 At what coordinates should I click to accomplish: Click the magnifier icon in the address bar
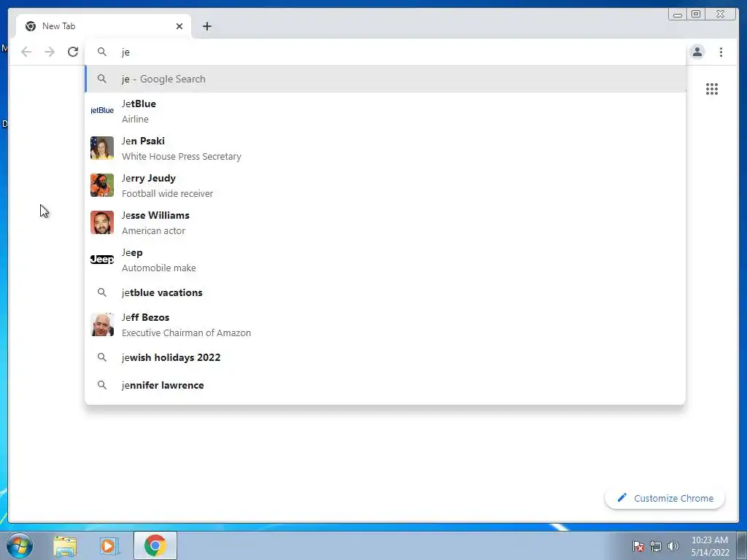coord(102,52)
